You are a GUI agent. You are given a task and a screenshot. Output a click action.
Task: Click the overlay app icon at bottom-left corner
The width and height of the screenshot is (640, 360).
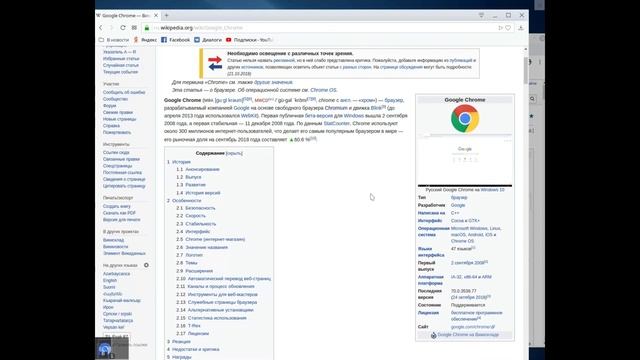105,349
